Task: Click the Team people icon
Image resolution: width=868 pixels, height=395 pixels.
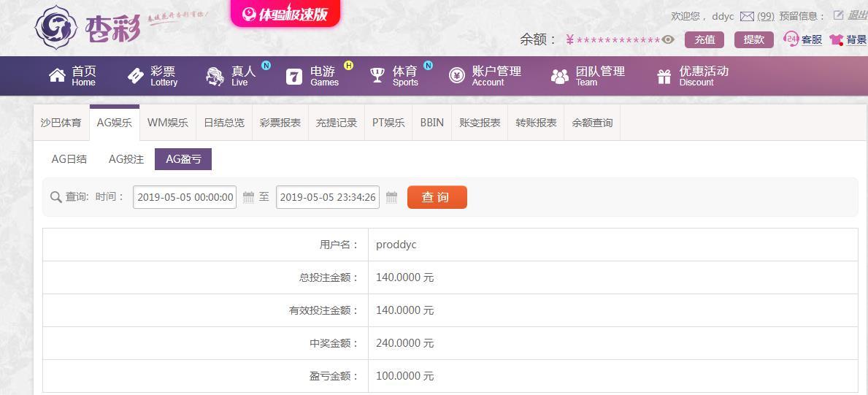Action: (560, 77)
